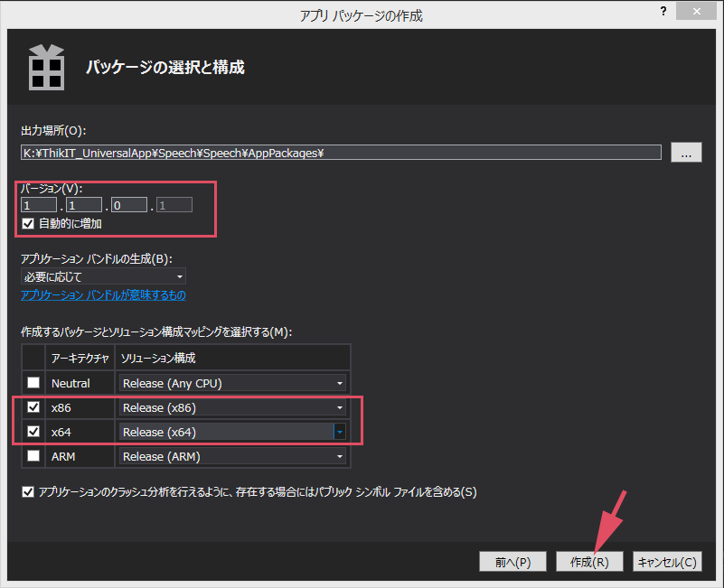Click the second version number field

(x=84, y=205)
